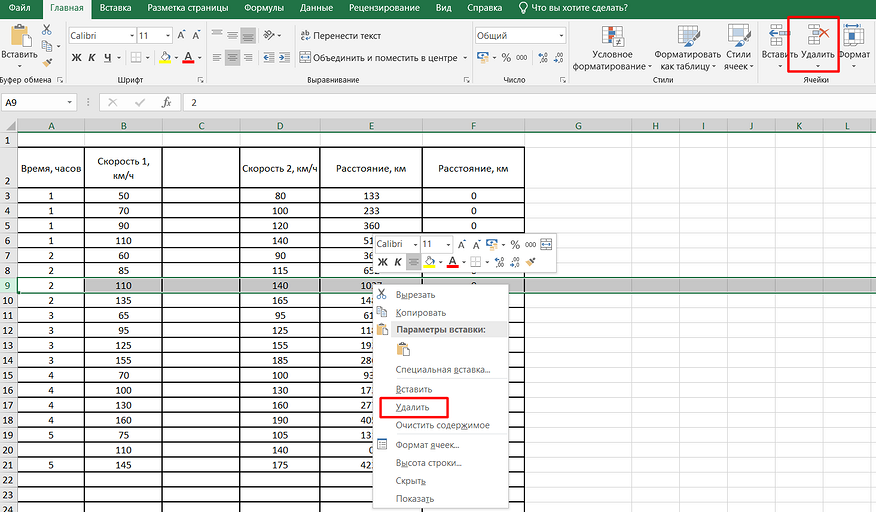Apply percent style from ribbon Number group

tap(506, 58)
